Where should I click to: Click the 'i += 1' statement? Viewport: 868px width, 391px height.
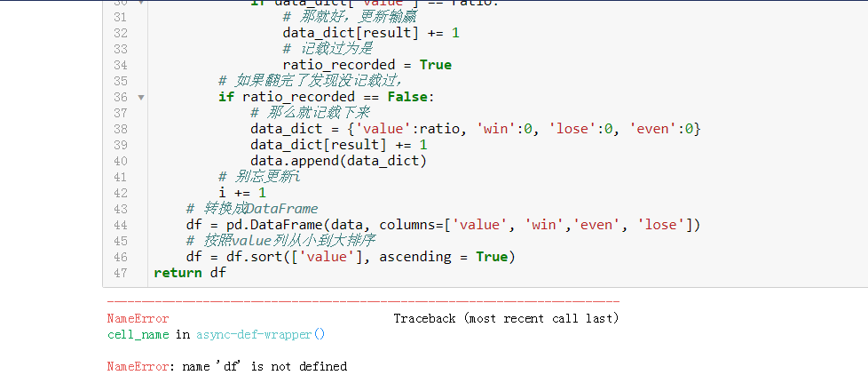click(241, 193)
